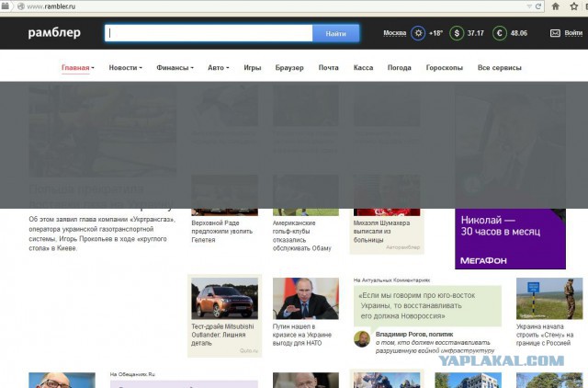The image size is (588, 388).
Task: Click the Putin photo thumbnail
Action: point(306,298)
